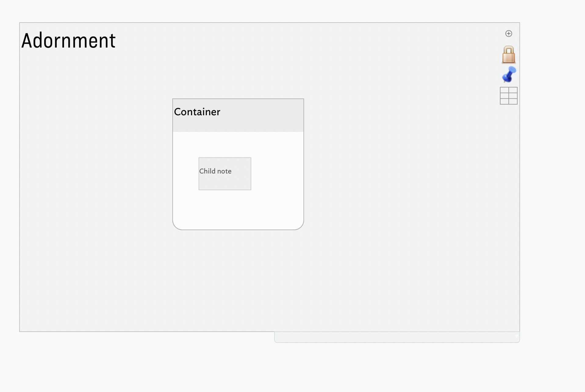Click the 'Container' title label
The image size is (585, 392).
[x=197, y=112]
